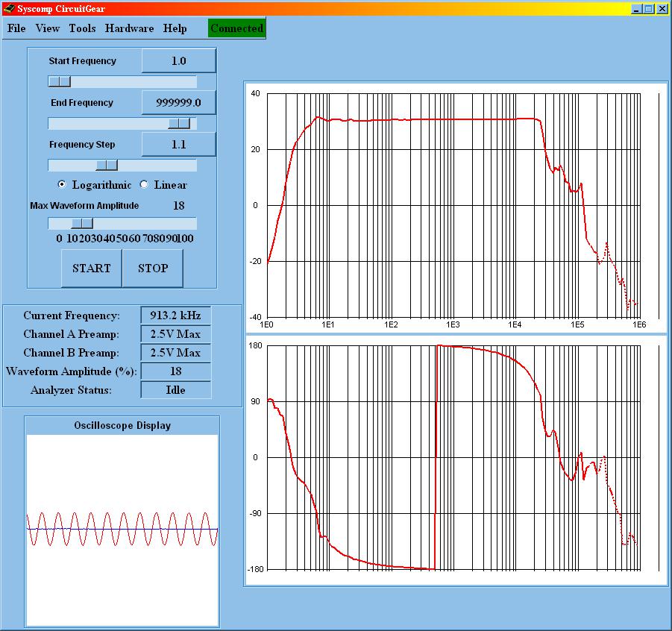Click the Max Waveform Amplitude slider handle
The width and height of the screenshot is (672, 631).
82,223
